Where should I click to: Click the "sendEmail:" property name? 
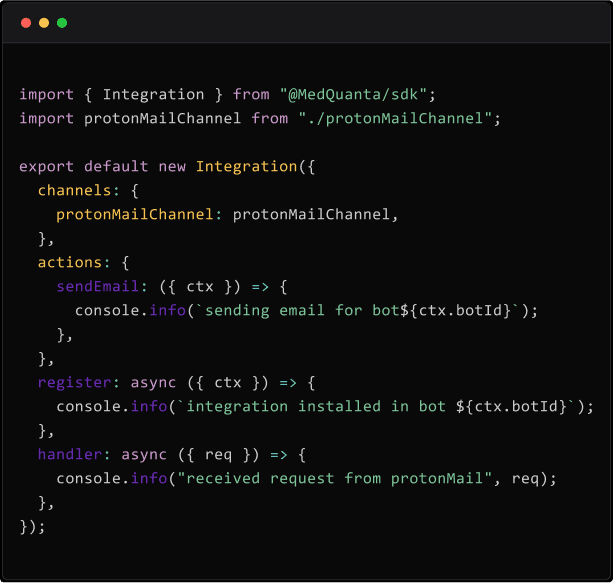[102, 287]
